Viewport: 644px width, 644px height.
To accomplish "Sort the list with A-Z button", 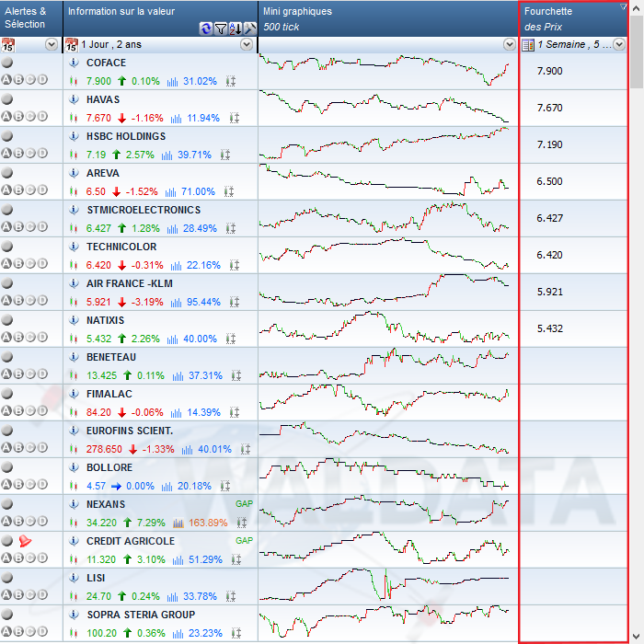I will tap(236, 29).
